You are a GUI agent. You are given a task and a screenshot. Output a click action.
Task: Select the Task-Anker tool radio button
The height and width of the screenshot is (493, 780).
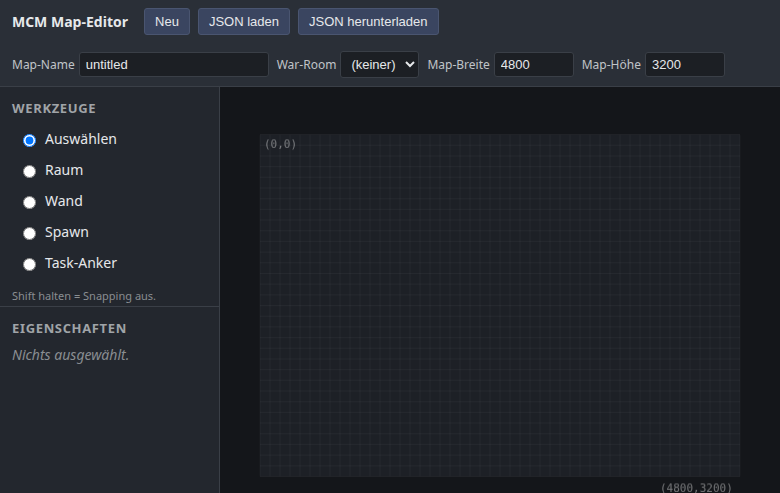(29, 264)
